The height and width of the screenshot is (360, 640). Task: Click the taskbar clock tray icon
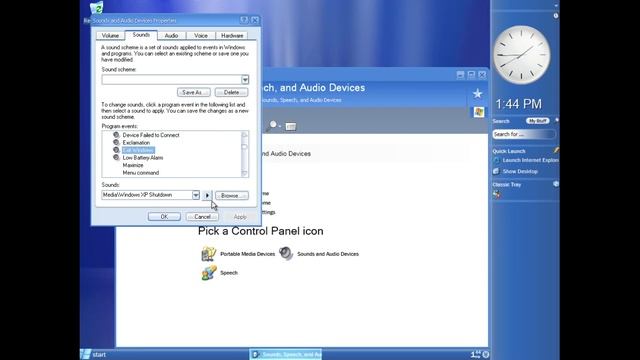[x=485, y=354]
